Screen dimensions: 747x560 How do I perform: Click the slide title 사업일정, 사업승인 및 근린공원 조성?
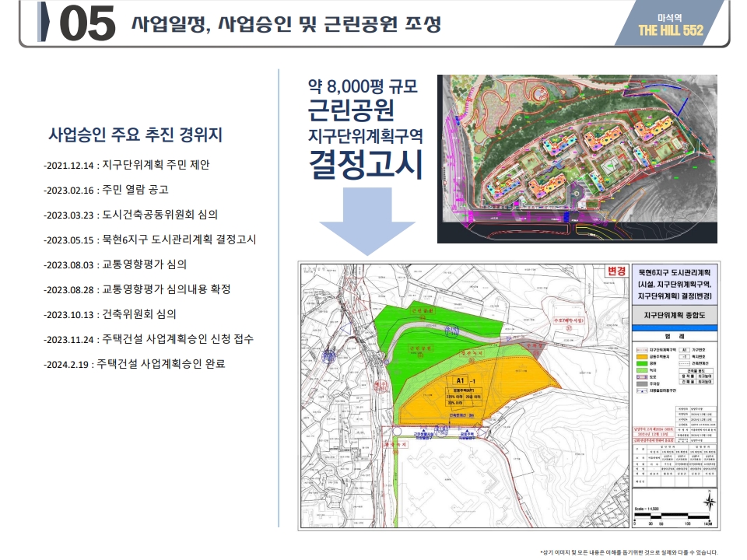(286, 24)
